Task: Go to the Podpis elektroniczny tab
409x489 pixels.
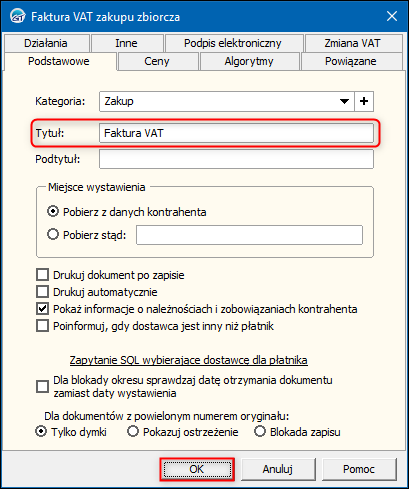Action: coord(233,43)
